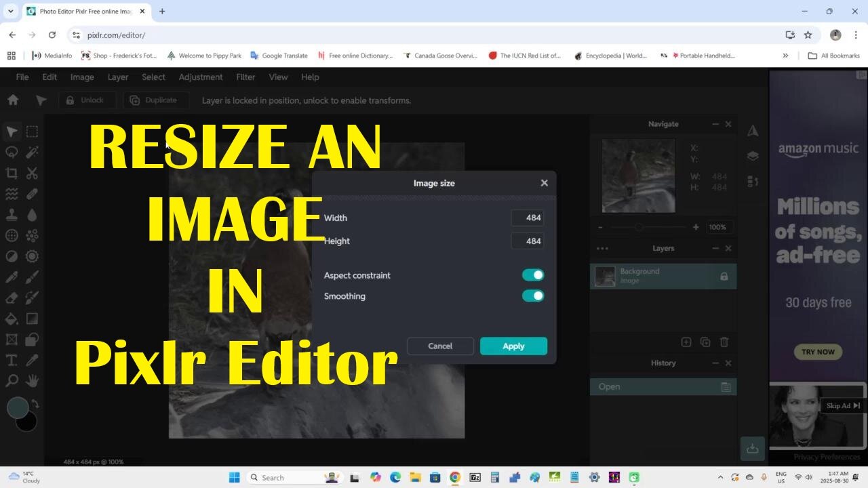Select the Text tool
This screenshot has height=488, width=868.
[x=12, y=360]
